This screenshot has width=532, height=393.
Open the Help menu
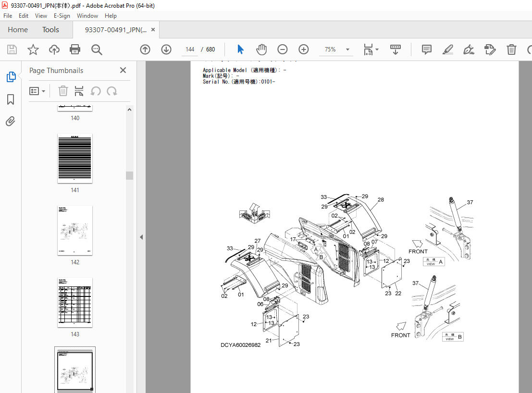coord(111,15)
